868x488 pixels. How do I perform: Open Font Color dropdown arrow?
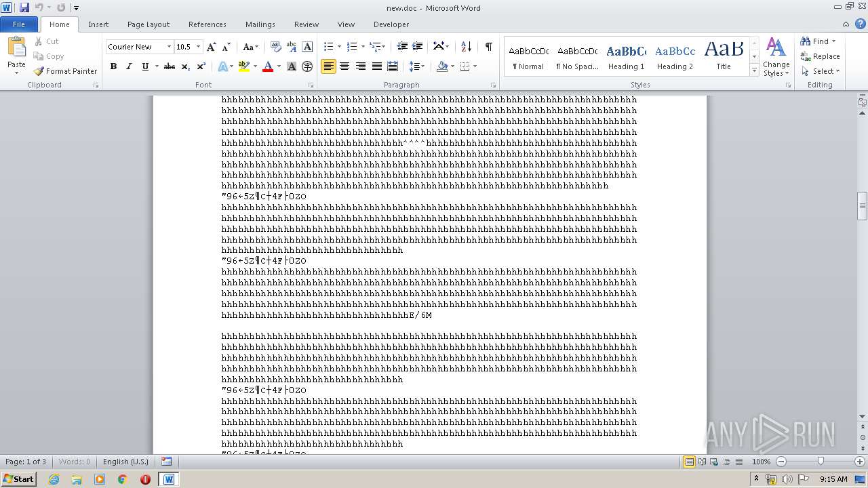(279, 66)
